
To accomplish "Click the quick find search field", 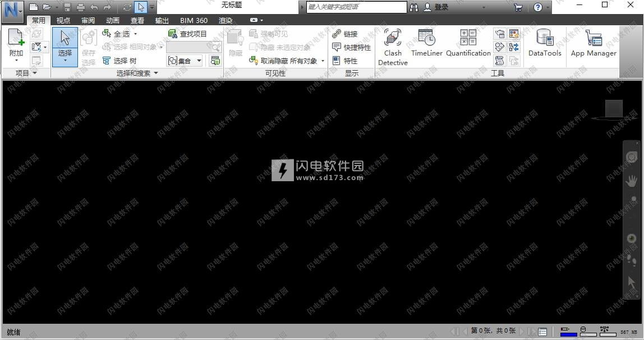I will [194, 47].
